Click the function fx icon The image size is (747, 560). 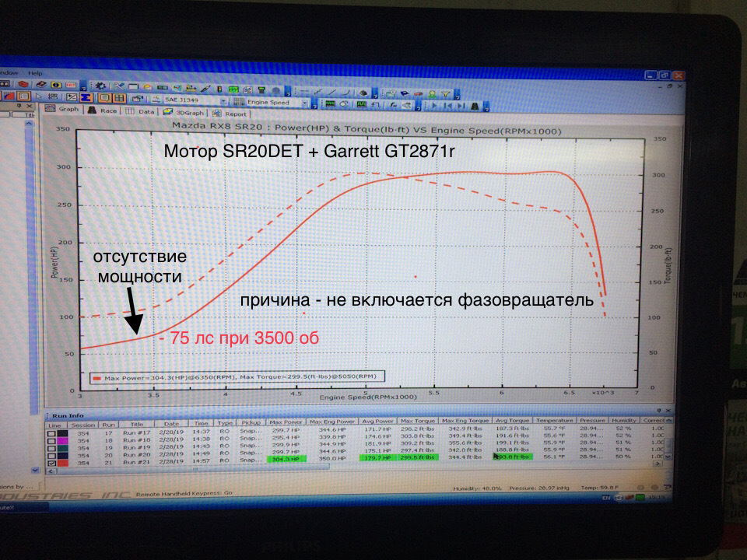click(393, 104)
